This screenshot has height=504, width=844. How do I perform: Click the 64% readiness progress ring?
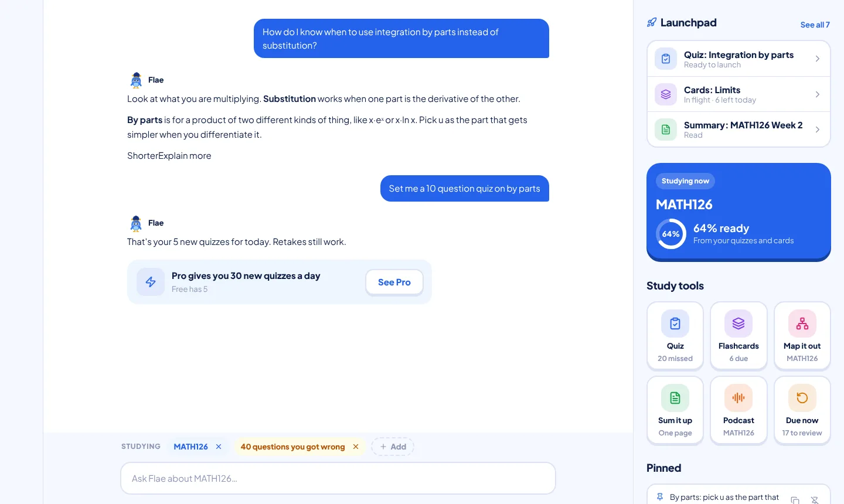[671, 234]
